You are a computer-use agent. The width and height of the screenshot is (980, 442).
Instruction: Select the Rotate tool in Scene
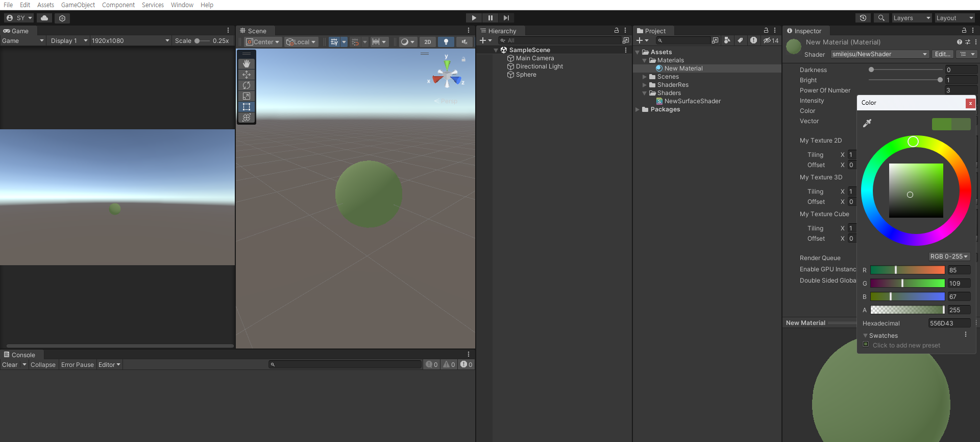(247, 85)
